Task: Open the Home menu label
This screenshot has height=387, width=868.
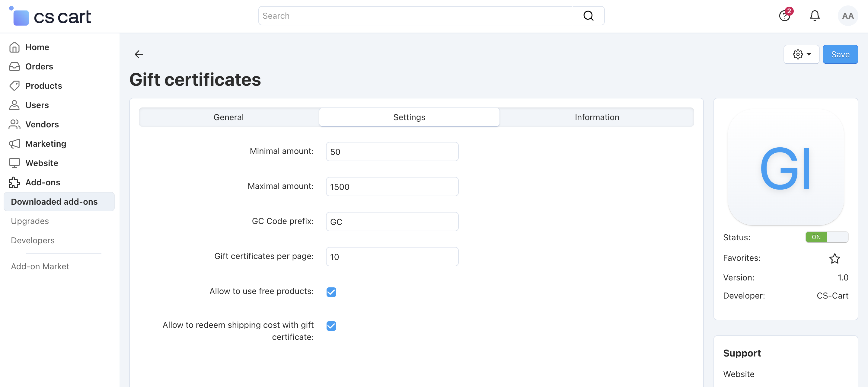Action: [37, 47]
